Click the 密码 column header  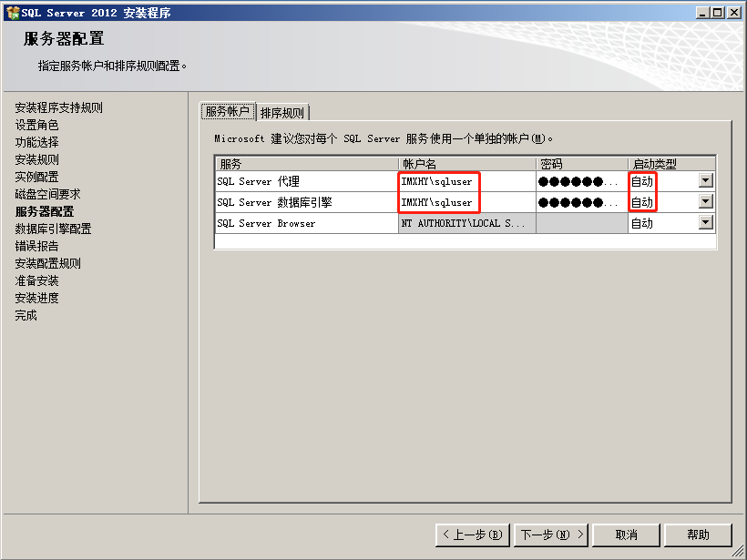[x=582, y=164]
